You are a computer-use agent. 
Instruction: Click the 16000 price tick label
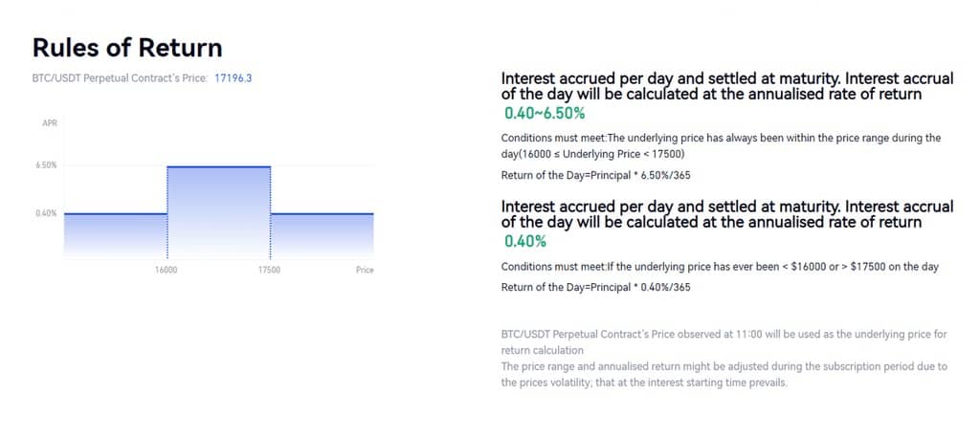167,271
